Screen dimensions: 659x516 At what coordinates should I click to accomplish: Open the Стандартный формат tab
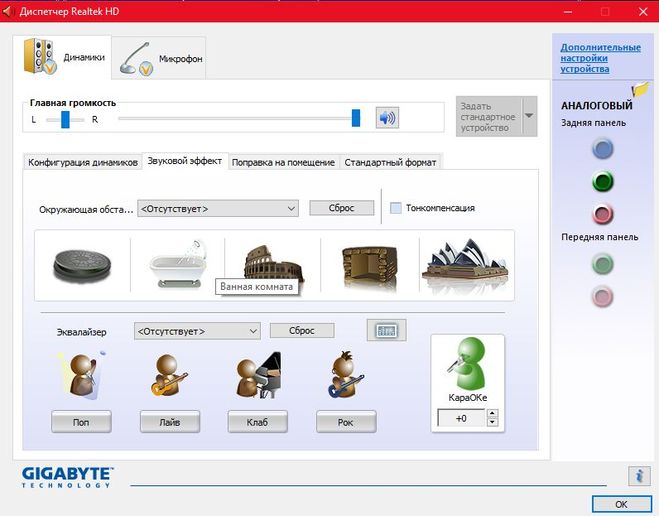click(x=390, y=162)
